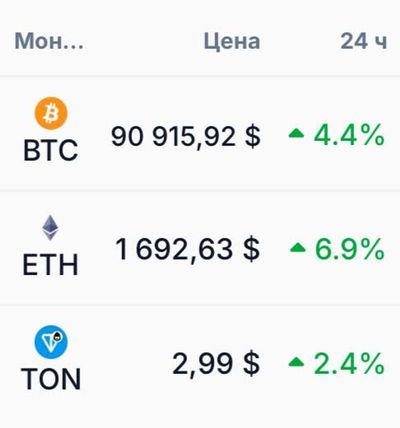Image resolution: width=400 pixels, height=428 pixels.
Task: Select the 90 915,92 $ price
Action: pos(186,136)
